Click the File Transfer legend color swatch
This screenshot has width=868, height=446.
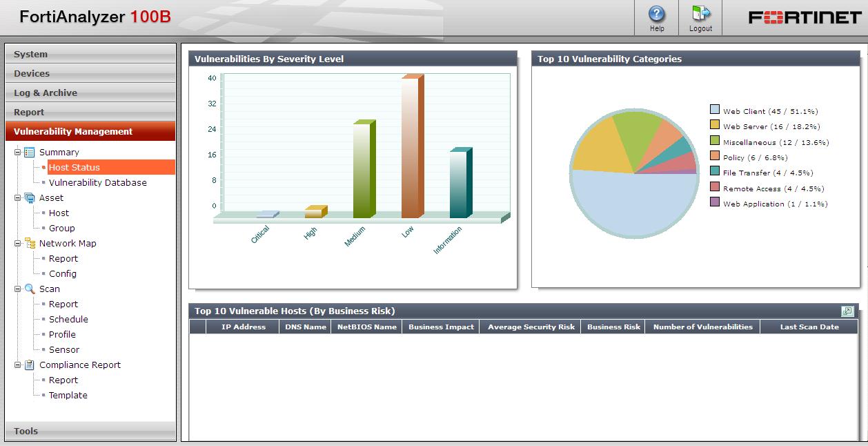pos(715,171)
